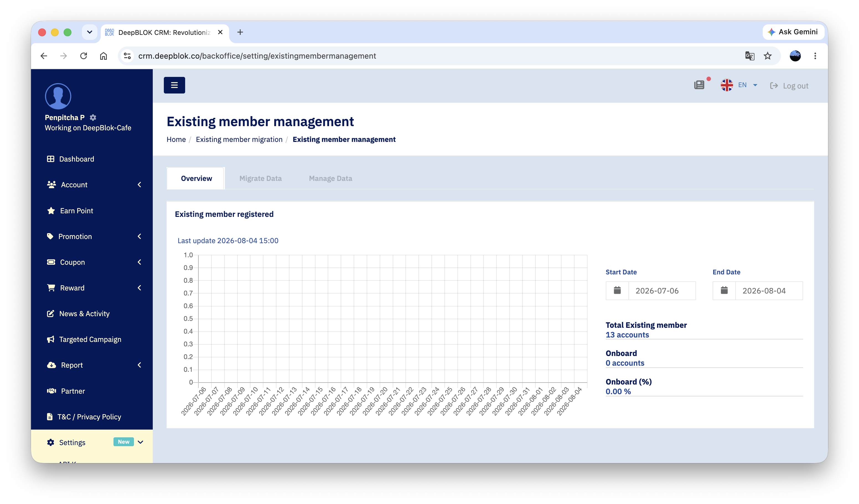Click the '13 accounts' total value
The width and height of the screenshot is (859, 504).
click(627, 335)
